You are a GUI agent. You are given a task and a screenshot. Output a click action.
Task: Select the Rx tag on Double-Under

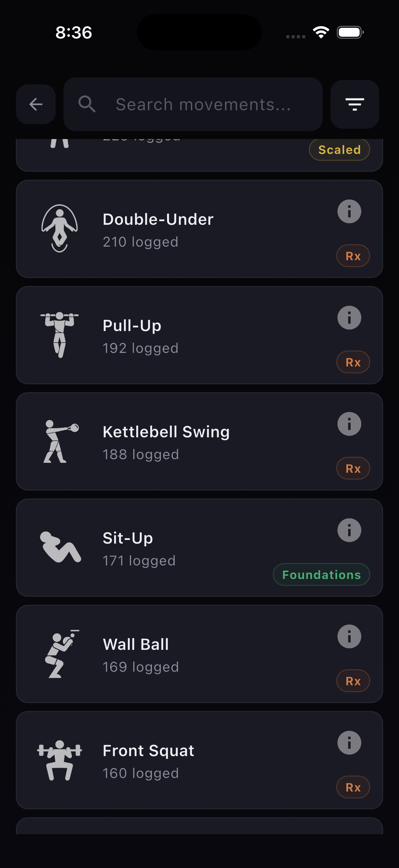[353, 256]
